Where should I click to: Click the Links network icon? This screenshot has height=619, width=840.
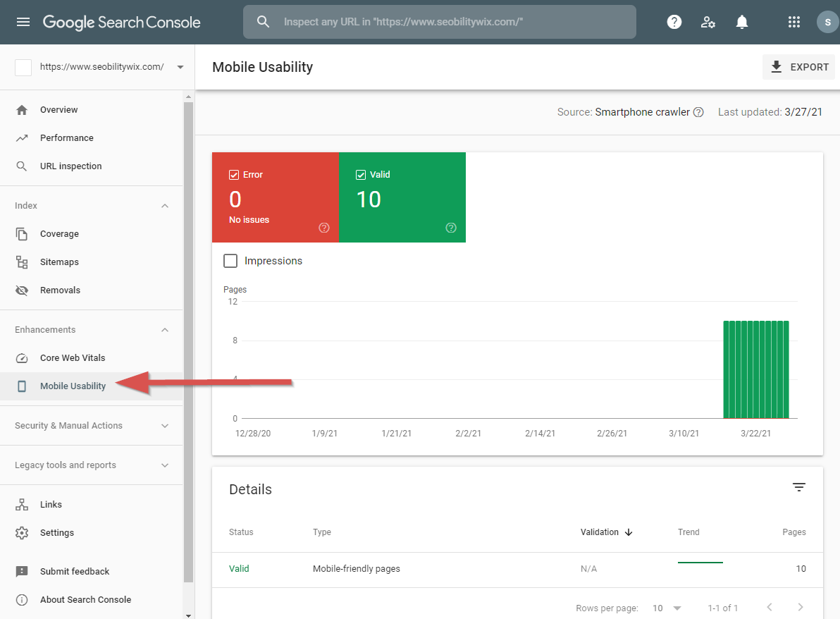pyautogui.click(x=21, y=504)
